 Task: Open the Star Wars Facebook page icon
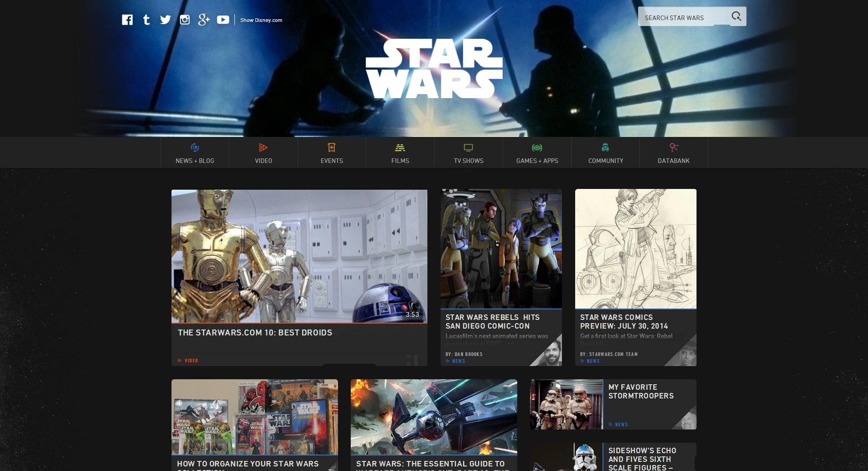(128, 20)
